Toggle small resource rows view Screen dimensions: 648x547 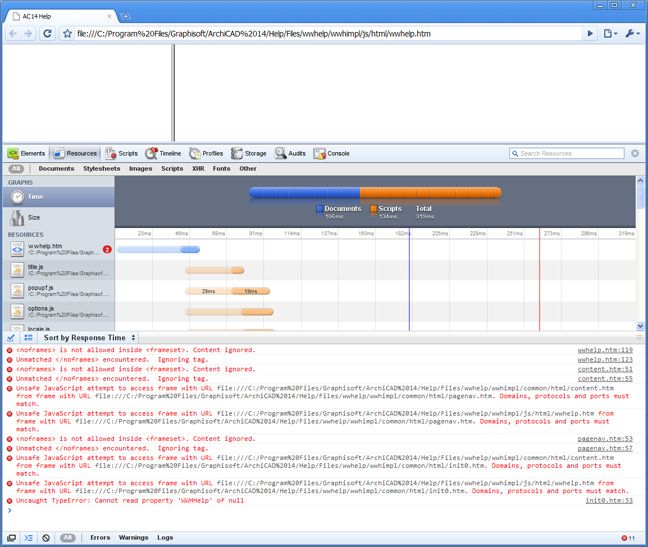coord(28,338)
